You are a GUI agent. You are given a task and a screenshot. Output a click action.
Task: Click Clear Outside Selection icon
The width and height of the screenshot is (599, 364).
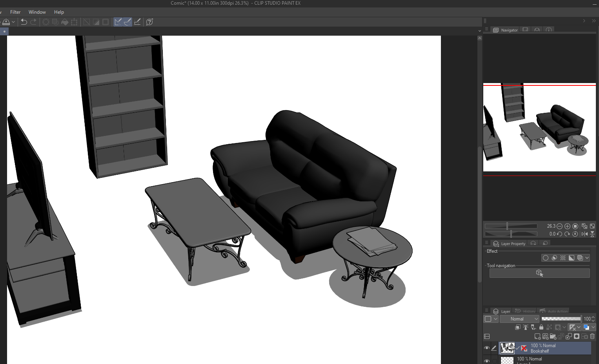tap(55, 22)
